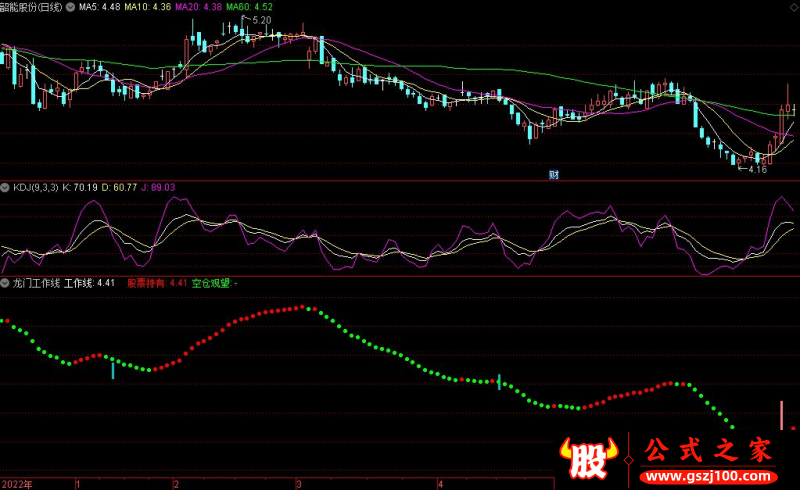800x490 pixels.
Task: Click the 4.16 low price annotation
Action: coord(755,170)
